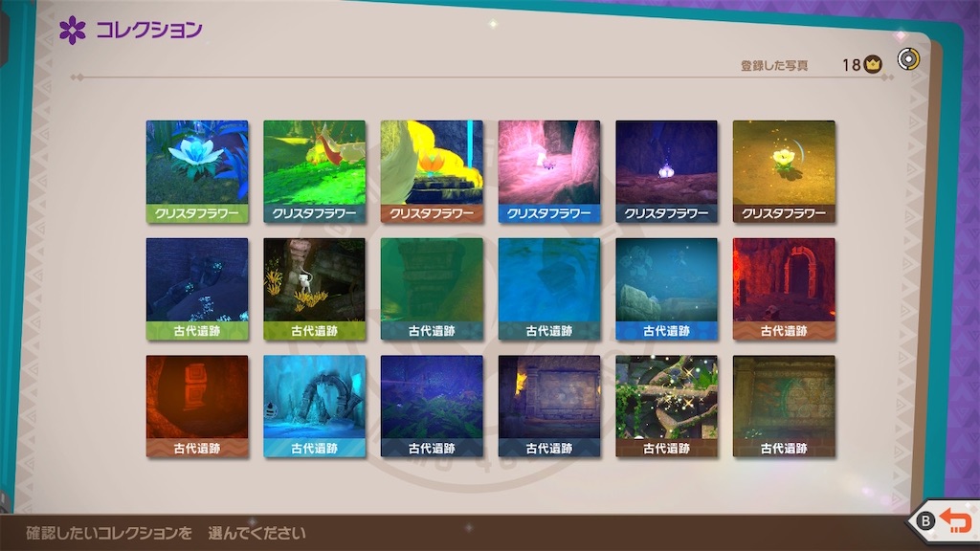Open the dark blue jungle 古代遺跡 card
Image resolution: width=980 pixels, height=551 pixels.
(432, 407)
